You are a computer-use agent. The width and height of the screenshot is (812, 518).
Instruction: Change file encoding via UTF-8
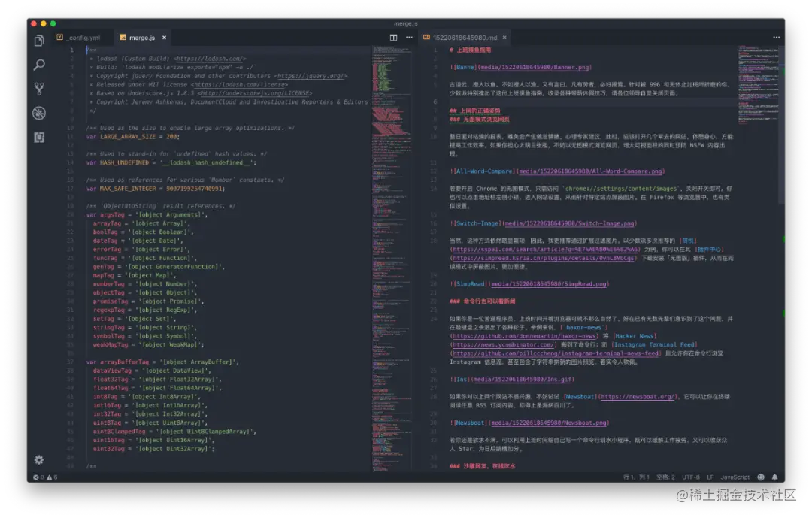[x=691, y=477]
